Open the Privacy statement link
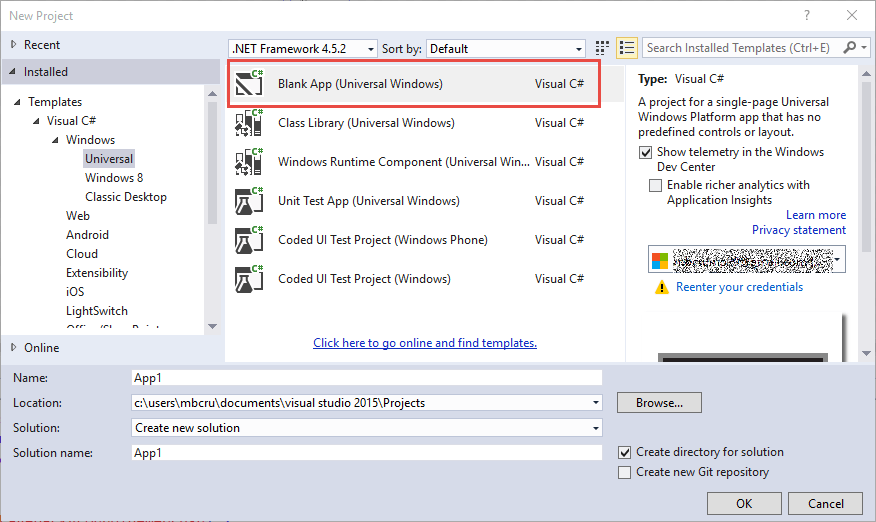 coord(799,230)
